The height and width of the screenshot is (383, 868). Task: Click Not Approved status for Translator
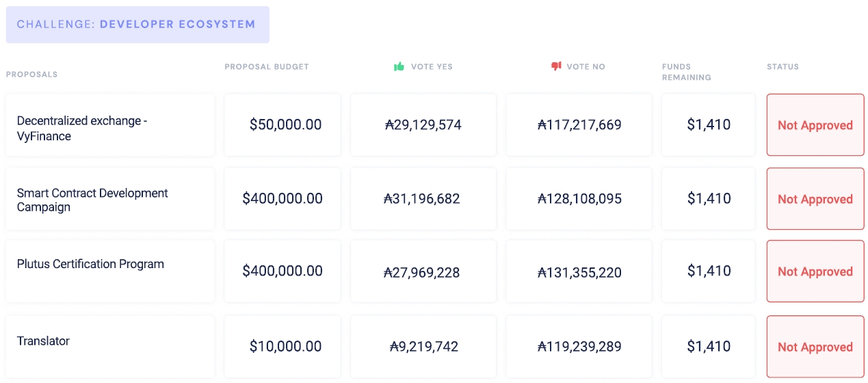click(x=815, y=347)
